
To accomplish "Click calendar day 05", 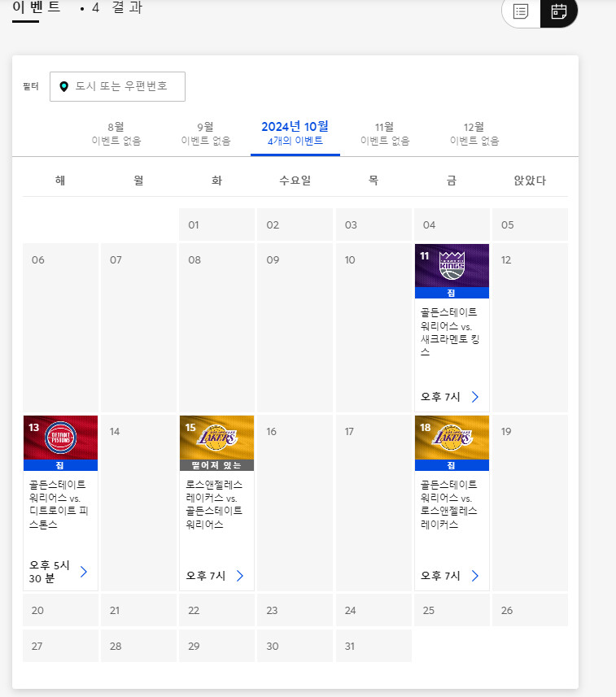I will tap(531, 224).
